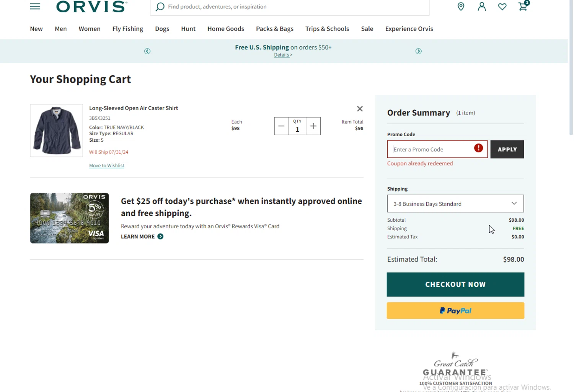Open the Women menu
This screenshot has width=574, height=392.
[x=90, y=29]
